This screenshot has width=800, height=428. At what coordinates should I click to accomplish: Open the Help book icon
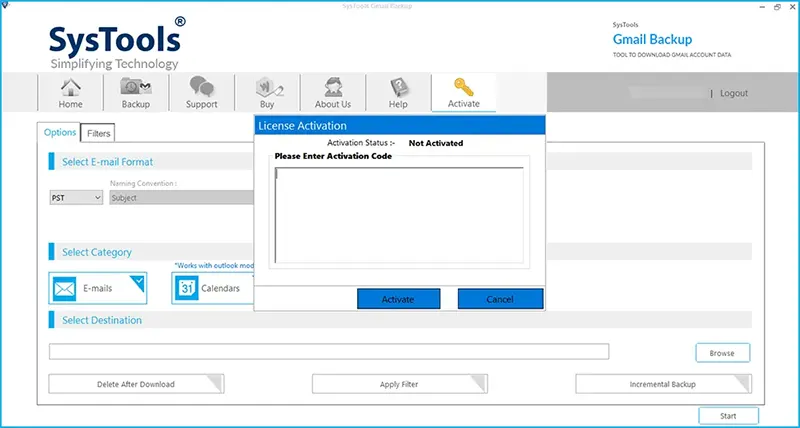point(398,93)
